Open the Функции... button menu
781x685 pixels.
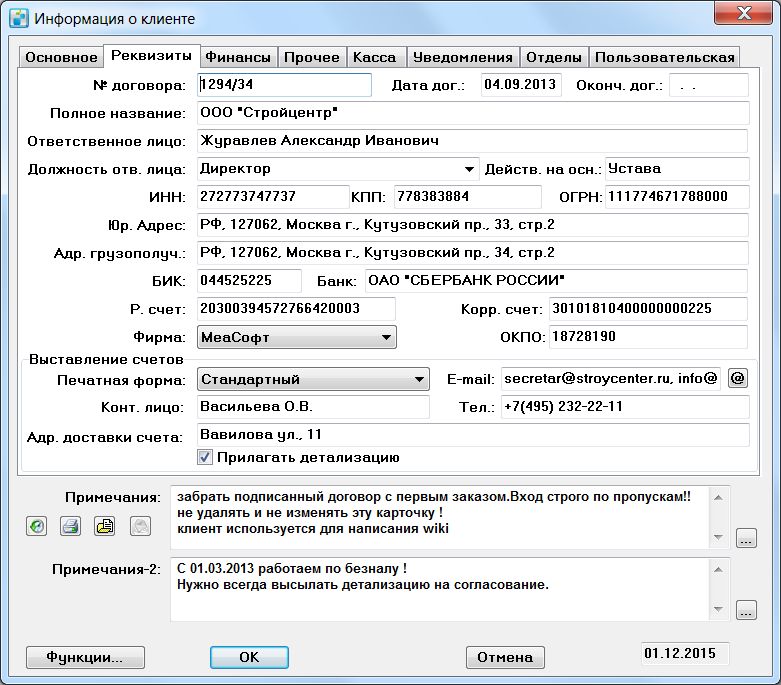85,657
